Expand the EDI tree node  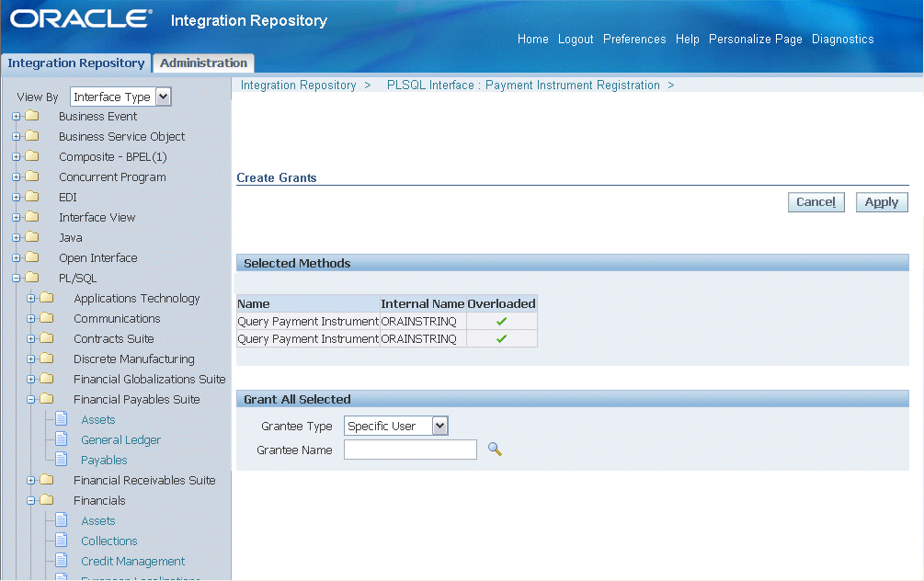[17, 198]
